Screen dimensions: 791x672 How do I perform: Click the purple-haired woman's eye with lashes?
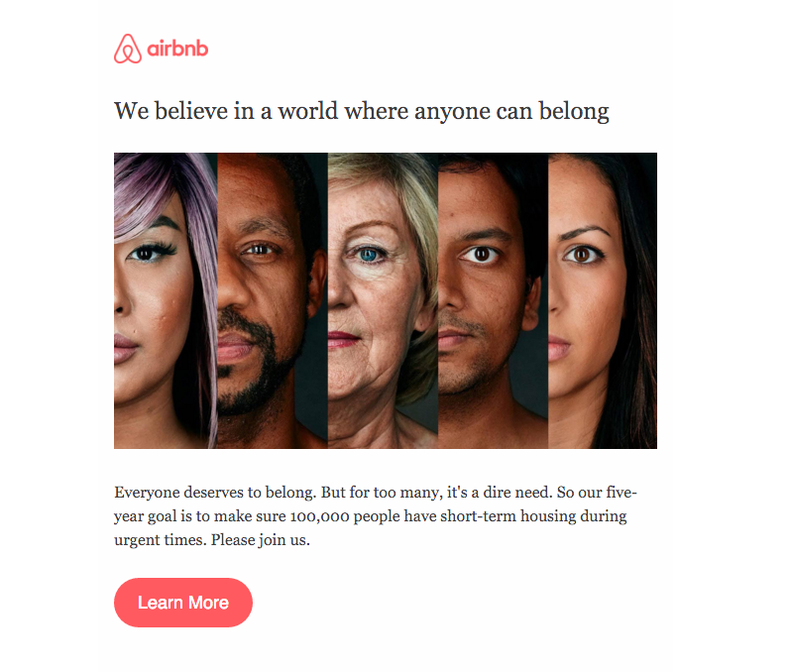point(150,251)
